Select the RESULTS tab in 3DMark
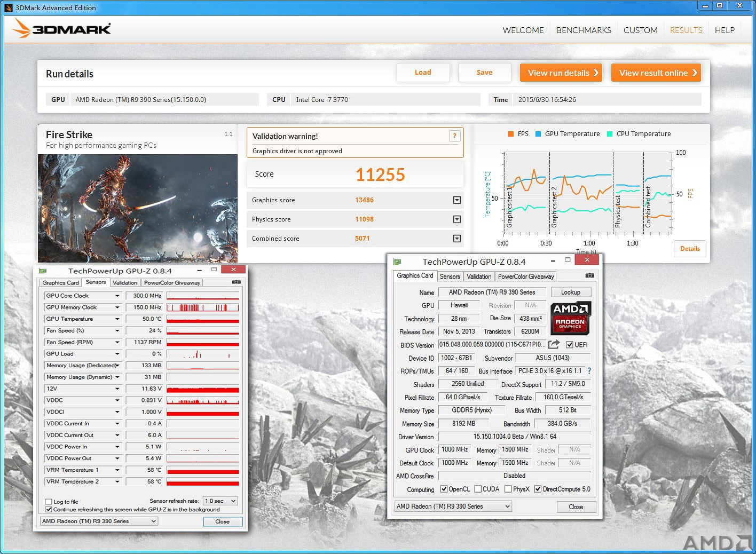Viewport: 756px width, 554px height. 686,30
